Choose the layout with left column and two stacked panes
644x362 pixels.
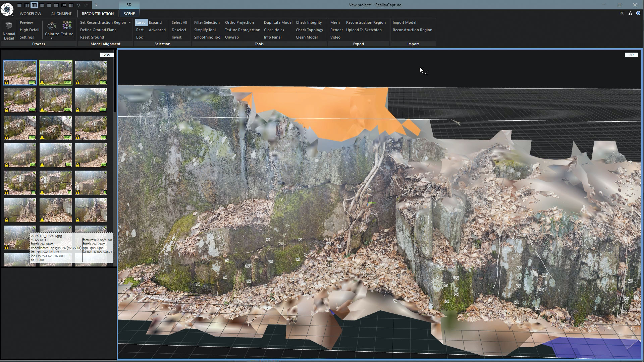pyautogui.click(x=42, y=5)
